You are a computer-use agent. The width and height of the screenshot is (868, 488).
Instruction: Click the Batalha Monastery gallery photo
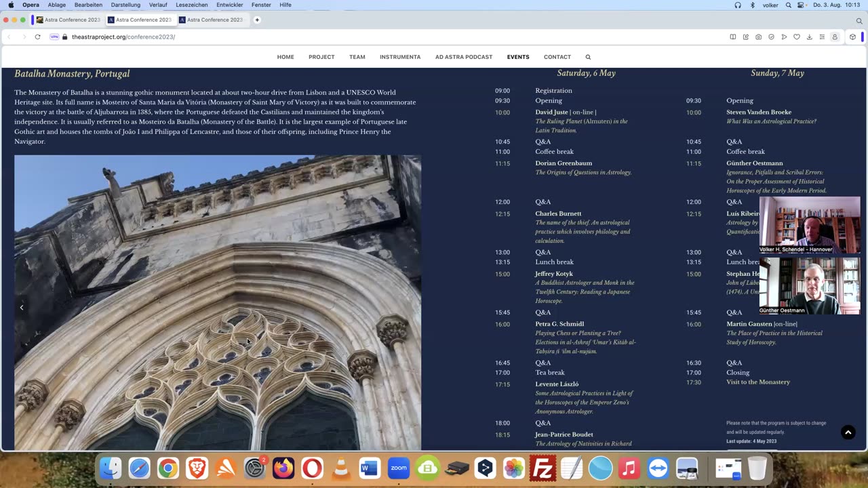(218, 302)
